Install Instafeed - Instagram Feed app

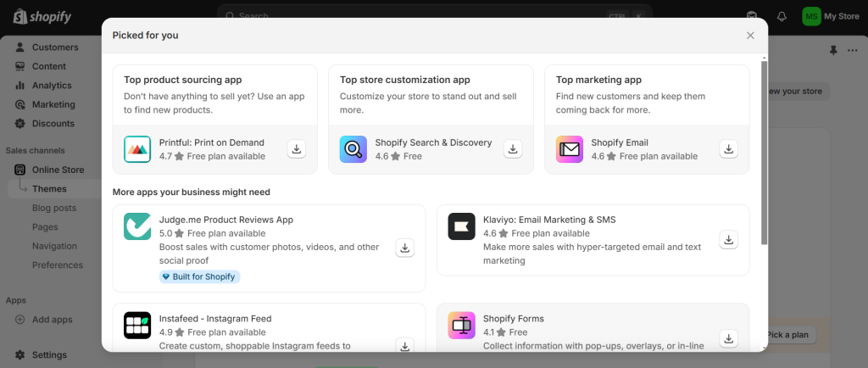pos(404,345)
